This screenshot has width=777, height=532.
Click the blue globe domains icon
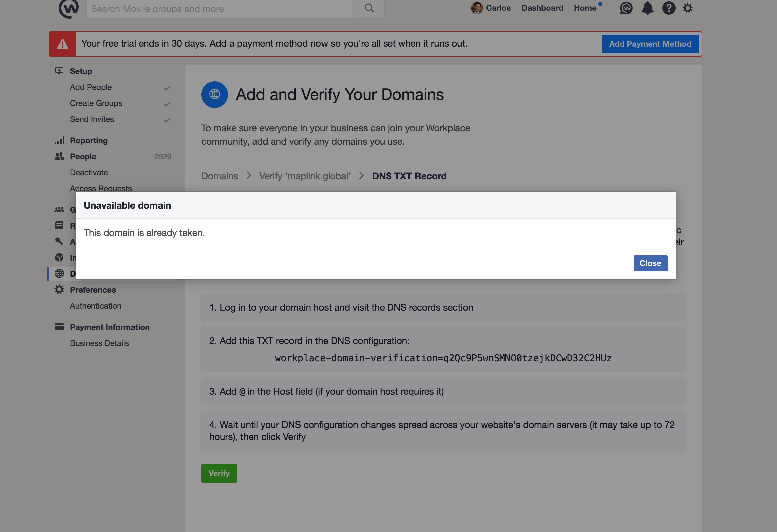(214, 95)
